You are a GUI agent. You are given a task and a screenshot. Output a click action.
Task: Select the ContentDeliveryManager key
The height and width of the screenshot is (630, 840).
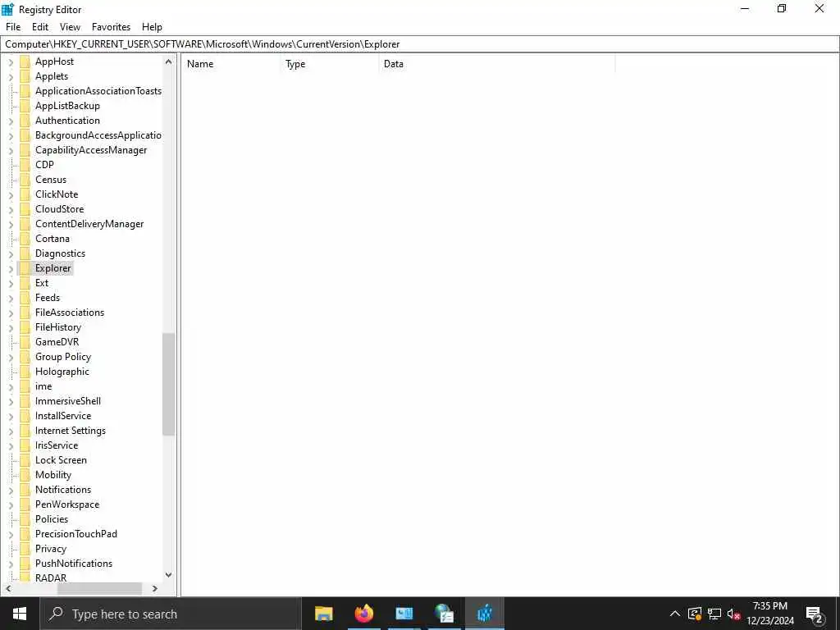(x=89, y=224)
